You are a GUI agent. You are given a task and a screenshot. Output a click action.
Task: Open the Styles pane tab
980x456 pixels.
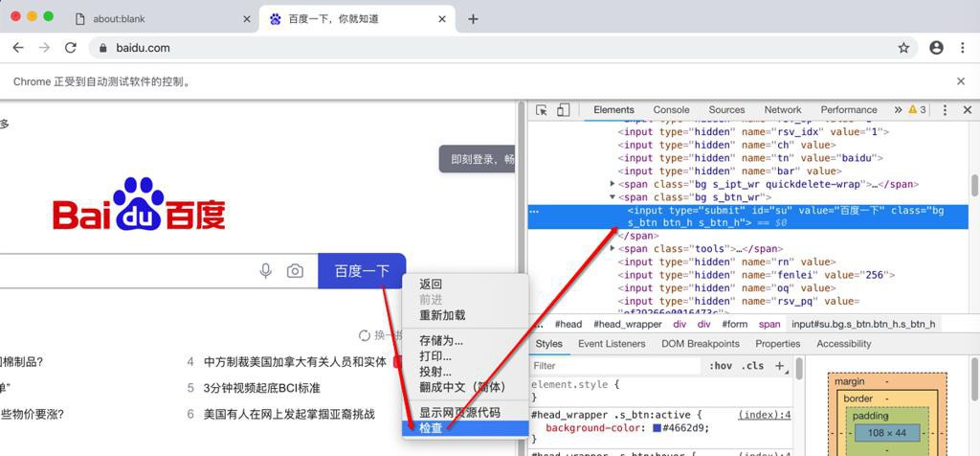[x=548, y=343]
